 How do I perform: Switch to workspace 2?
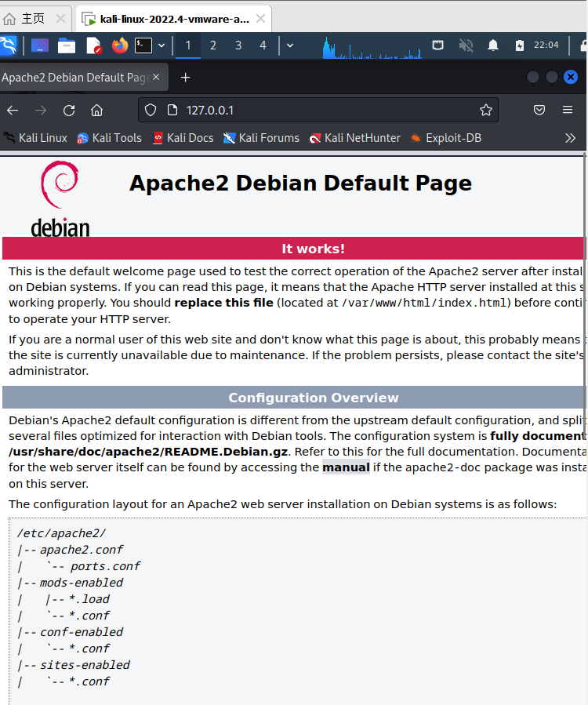pyautogui.click(x=213, y=45)
